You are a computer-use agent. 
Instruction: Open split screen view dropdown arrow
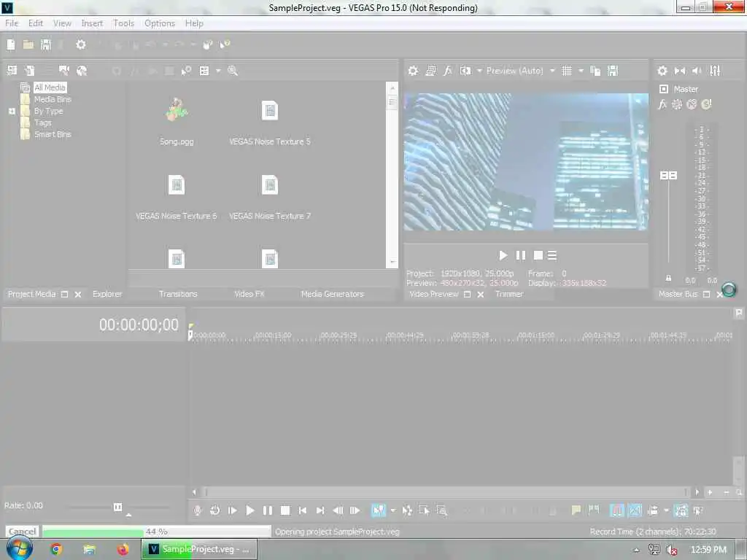[x=479, y=71]
